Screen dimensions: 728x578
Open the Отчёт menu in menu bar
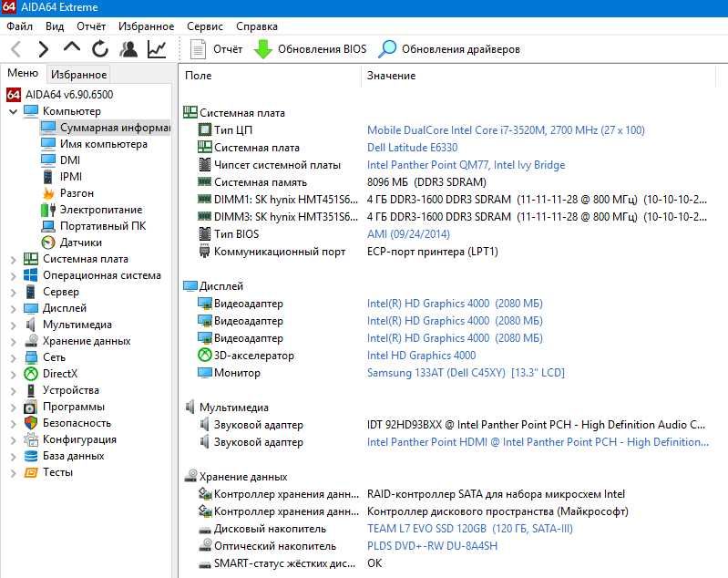point(91,26)
